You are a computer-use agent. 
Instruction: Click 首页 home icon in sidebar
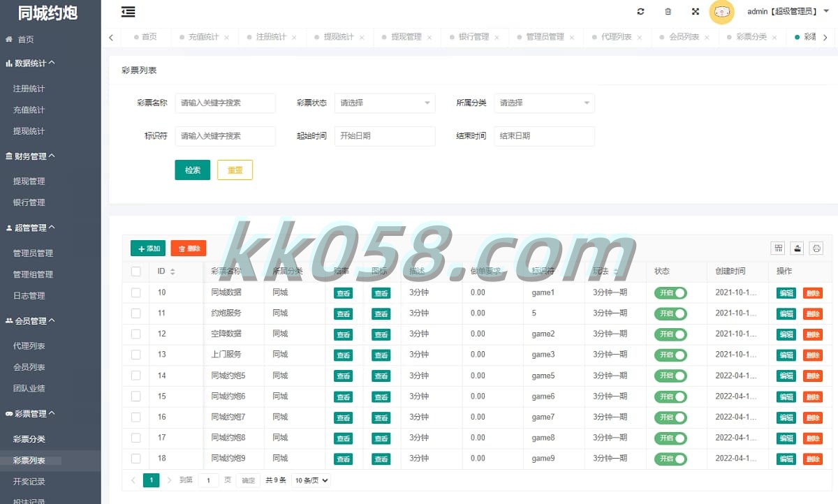click(9, 40)
